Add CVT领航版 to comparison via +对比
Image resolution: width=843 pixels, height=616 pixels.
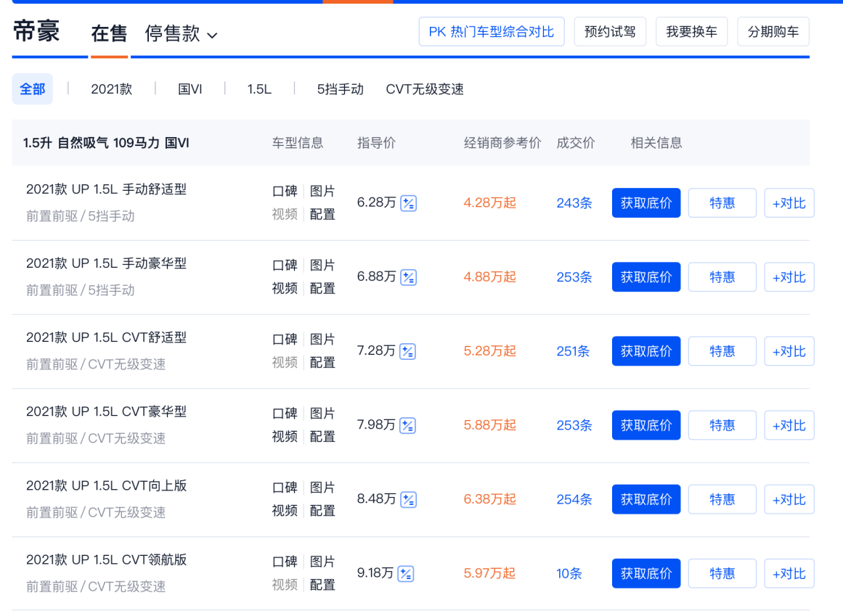[x=789, y=573]
